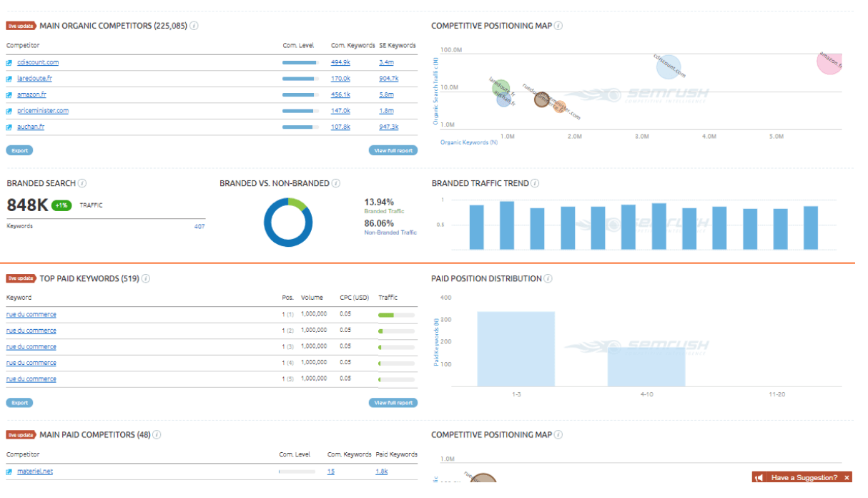Click the 13.94% Branded Traffic value
This screenshot has width=868, height=498.
coord(379,202)
